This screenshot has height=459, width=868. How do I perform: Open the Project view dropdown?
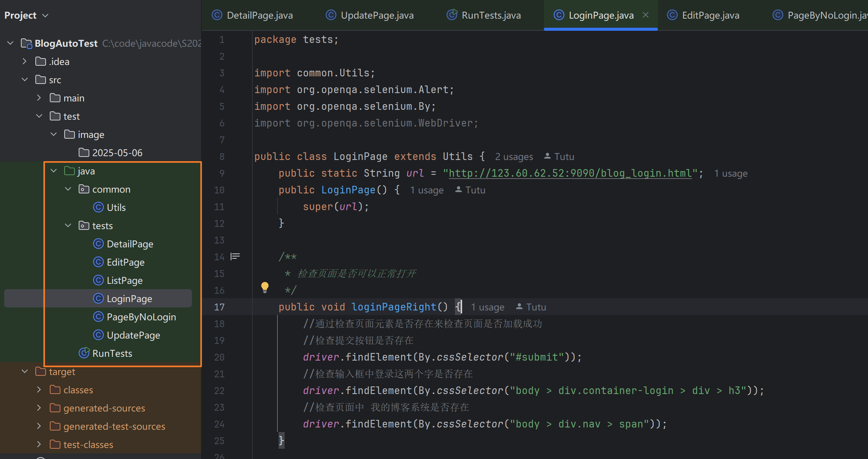point(45,15)
